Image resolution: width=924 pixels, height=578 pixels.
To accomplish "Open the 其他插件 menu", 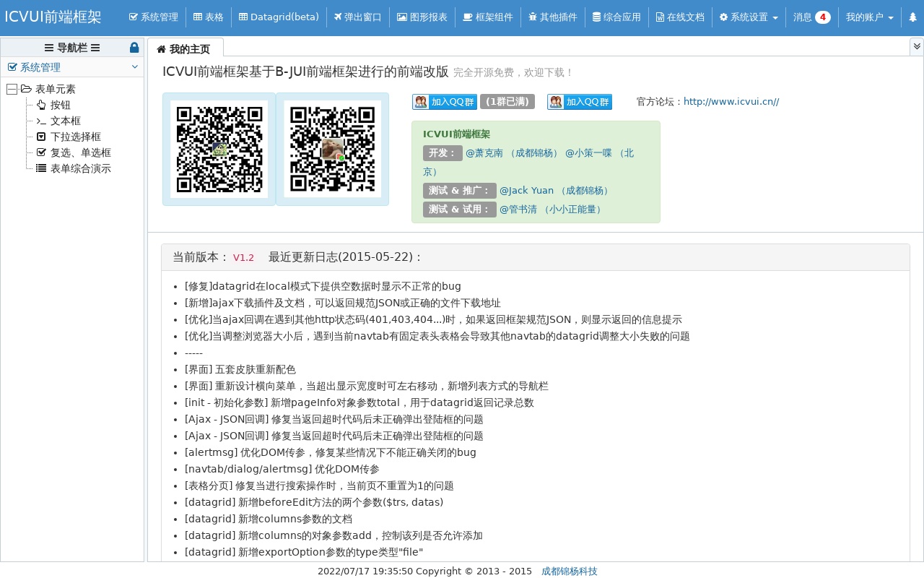I will 552,17.
